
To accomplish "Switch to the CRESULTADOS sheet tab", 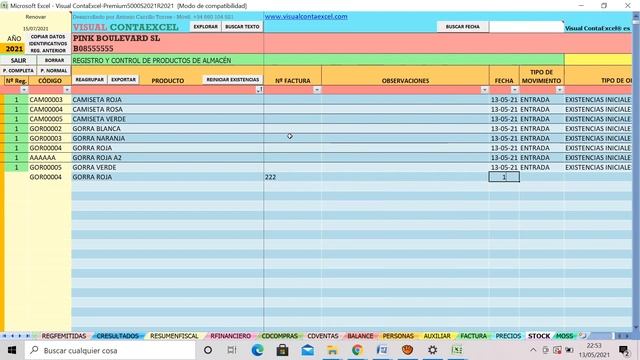I will pos(118,336).
